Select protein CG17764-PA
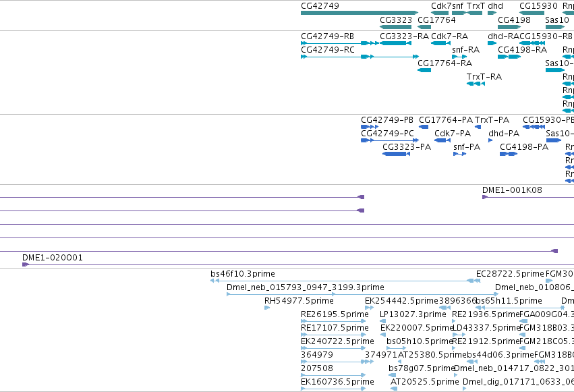Screen dimensions: 574x392 click(424, 127)
